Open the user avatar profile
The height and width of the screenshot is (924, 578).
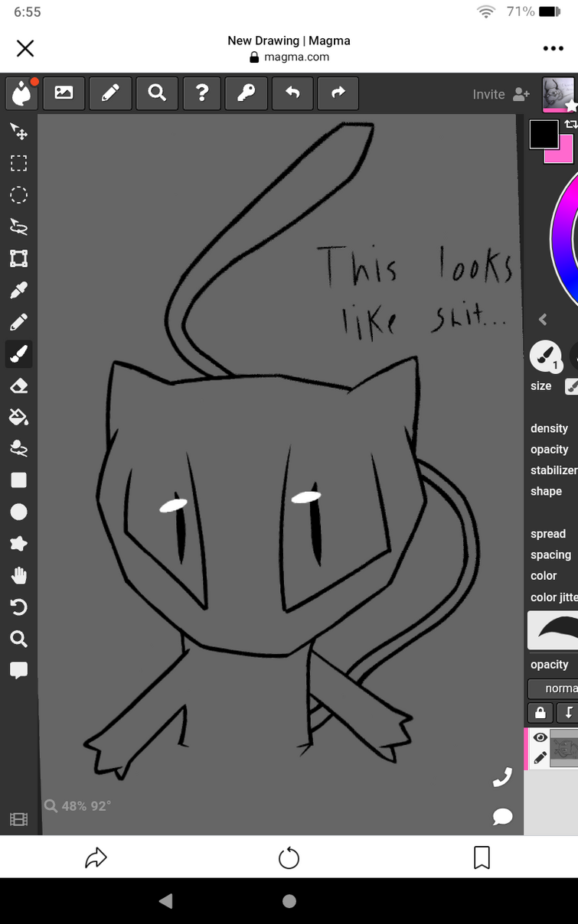pos(558,94)
